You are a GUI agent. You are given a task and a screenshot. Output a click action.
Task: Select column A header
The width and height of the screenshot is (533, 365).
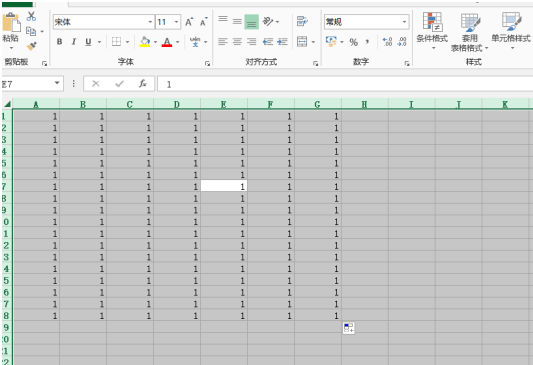click(x=36, y=104)
